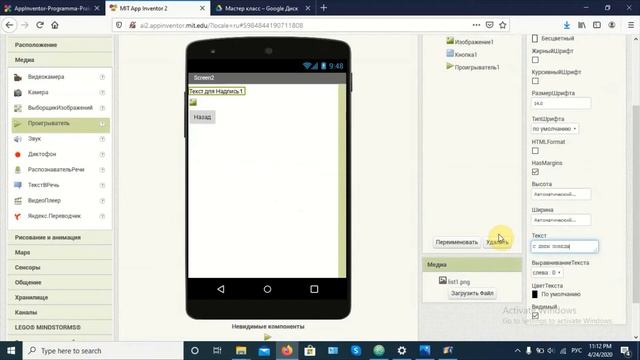Image resolution: width=640 pixels, height=360 pixels.
Task: Click the Высота property field
Action: pos(561,194)
